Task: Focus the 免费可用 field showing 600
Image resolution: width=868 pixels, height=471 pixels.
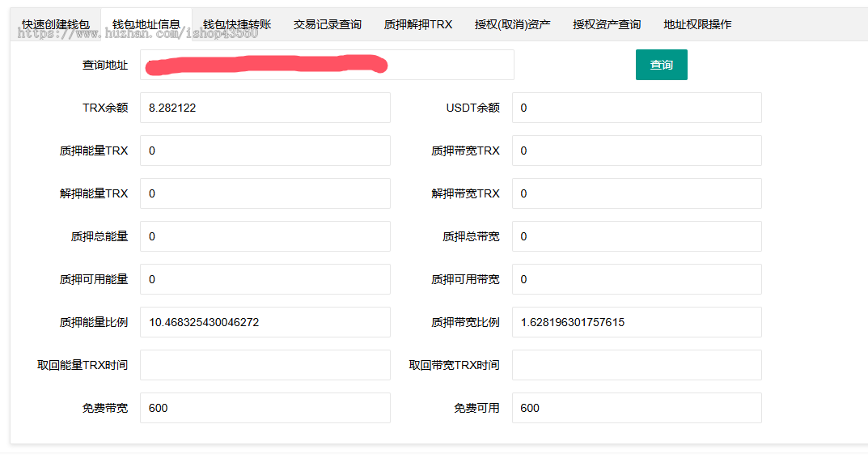Action: click(637, 408)
